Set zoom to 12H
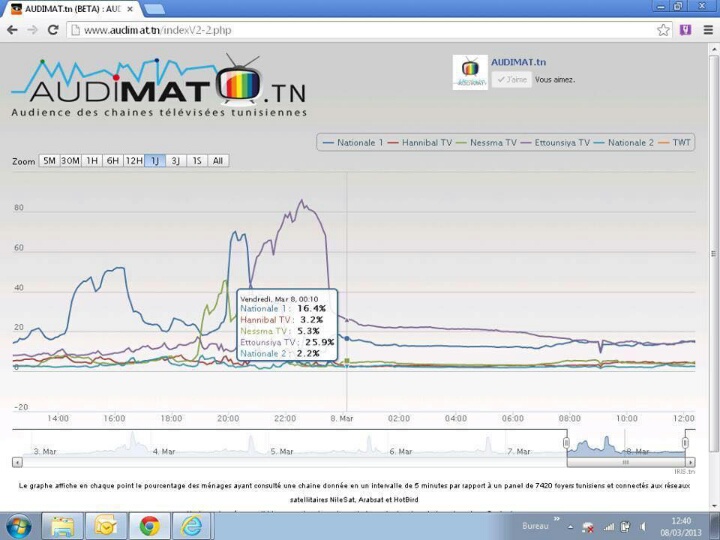Image resolution: width=720 pixels, height=540 pixels. [134, 161]
